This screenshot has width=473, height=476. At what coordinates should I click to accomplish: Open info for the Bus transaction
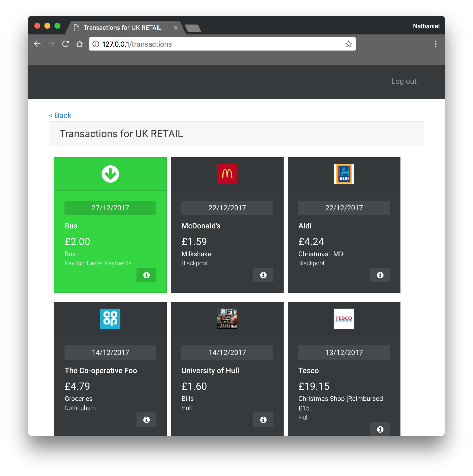(x=146, y=275)
